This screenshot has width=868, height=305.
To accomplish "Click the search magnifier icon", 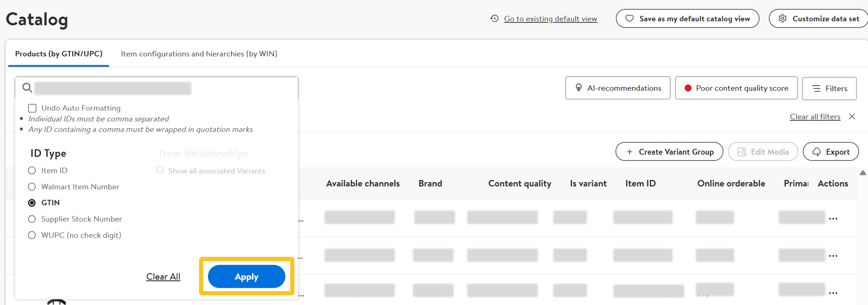I will pyautogui.click(x=27, y=88).
